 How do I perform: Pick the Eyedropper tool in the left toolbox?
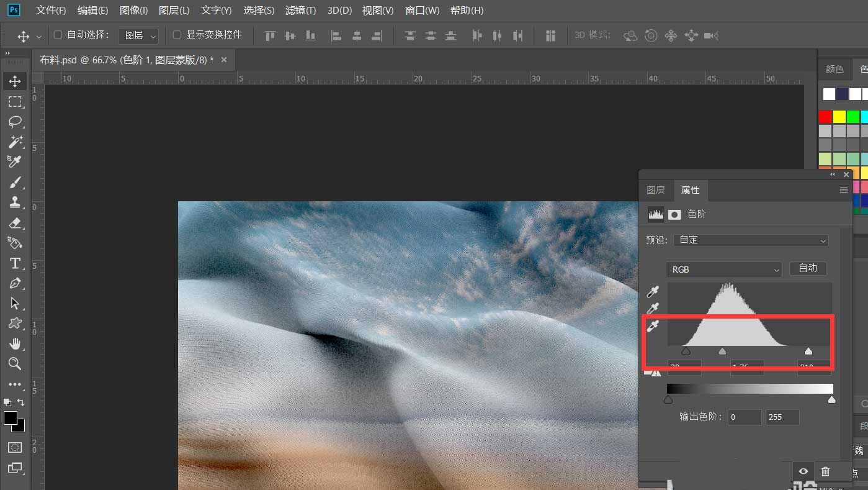pos(15,161)
